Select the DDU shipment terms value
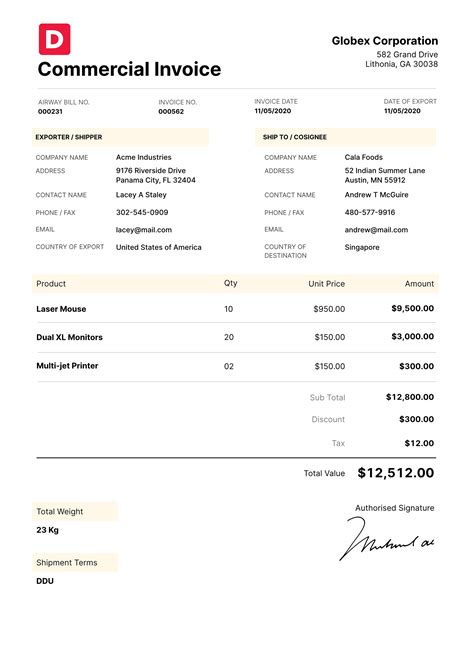Image resolution: width=474 pixels, height=669 pixels. (45, 581)
